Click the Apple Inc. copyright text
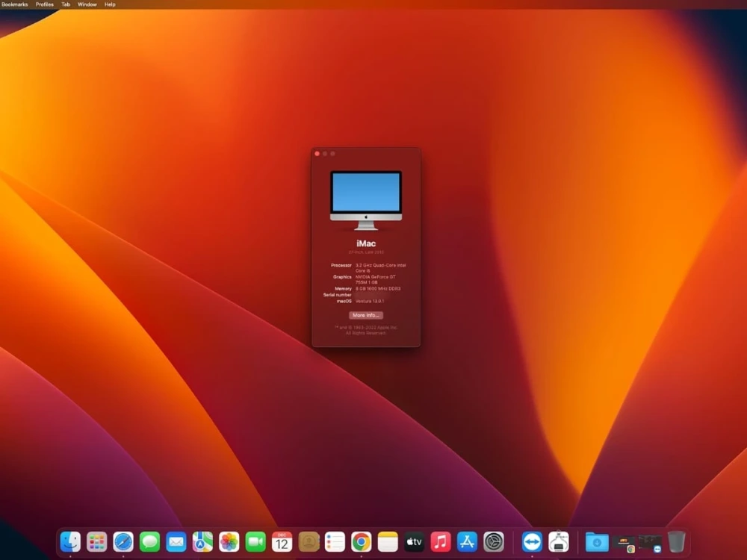Image resolution: width=747 pixels, height=560 pixels. [x=366, y=330]
